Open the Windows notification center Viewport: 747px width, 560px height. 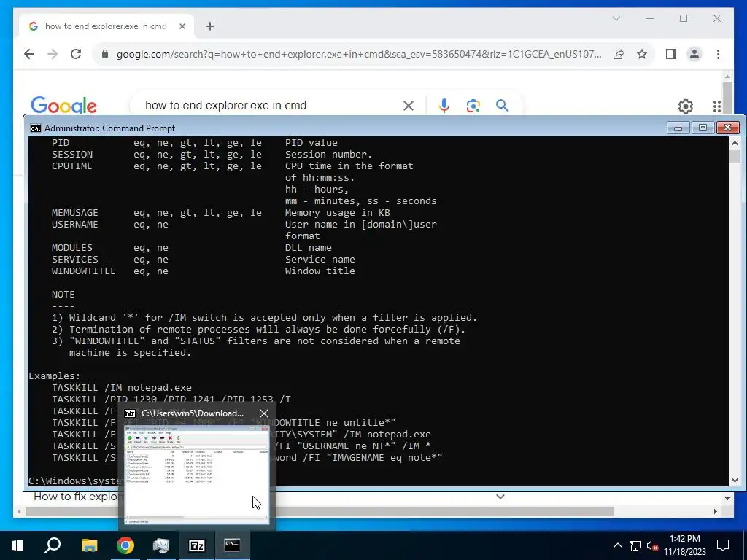(x=723, y=545)
